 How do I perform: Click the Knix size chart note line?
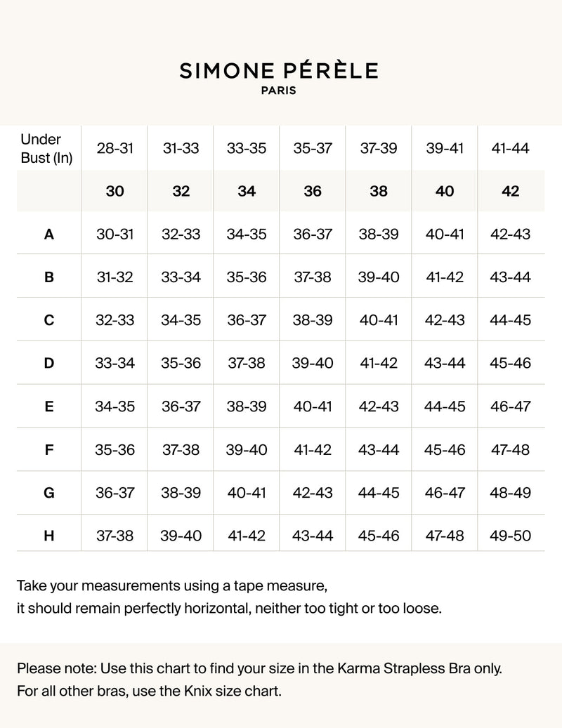[x=149, y=691]
